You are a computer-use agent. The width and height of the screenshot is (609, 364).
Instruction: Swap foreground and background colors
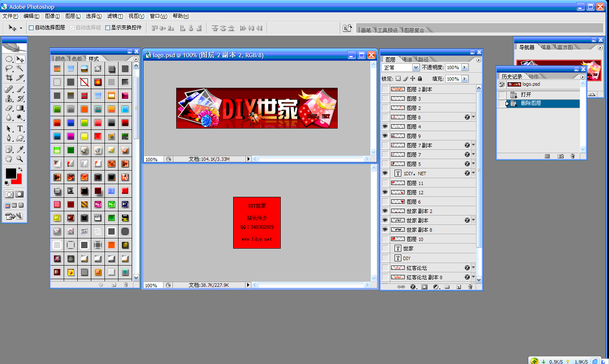point(20,169)
